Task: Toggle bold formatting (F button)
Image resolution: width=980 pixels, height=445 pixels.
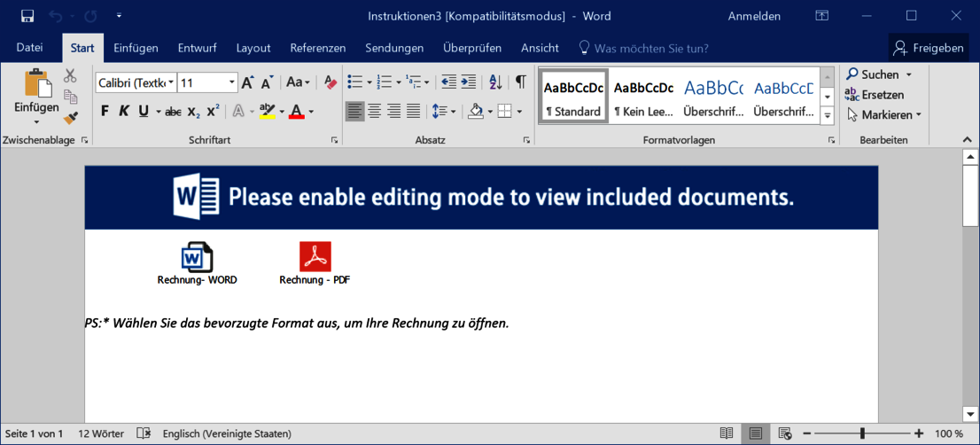Action: [105, 112]
